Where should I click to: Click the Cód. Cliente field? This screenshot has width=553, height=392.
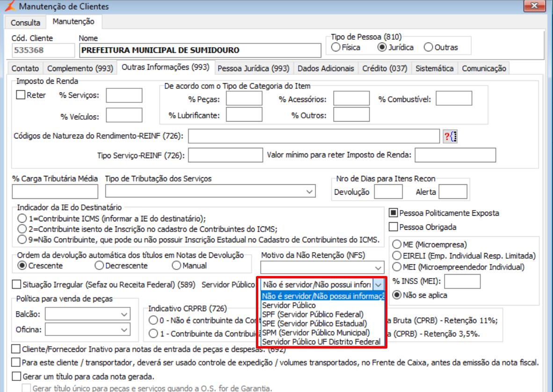tap(43, 51)
